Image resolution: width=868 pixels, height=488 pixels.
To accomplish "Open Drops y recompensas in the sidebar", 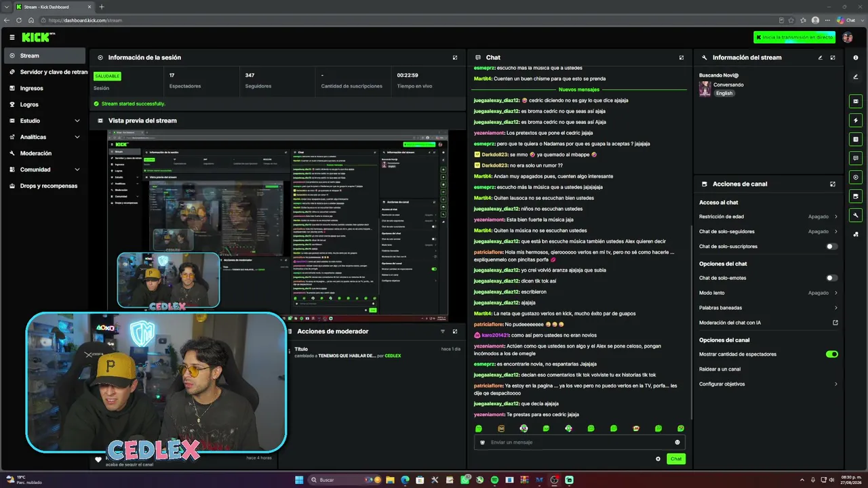I will 46,186.
